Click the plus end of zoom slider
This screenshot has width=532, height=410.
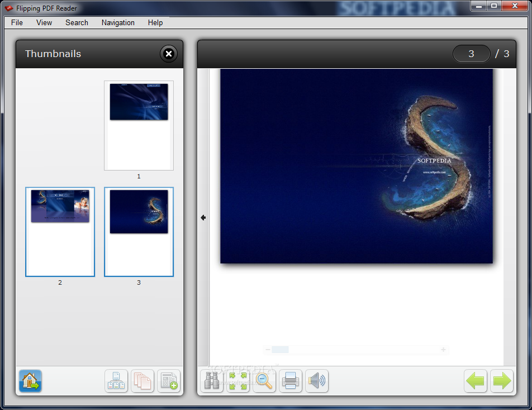click(443, 350)
